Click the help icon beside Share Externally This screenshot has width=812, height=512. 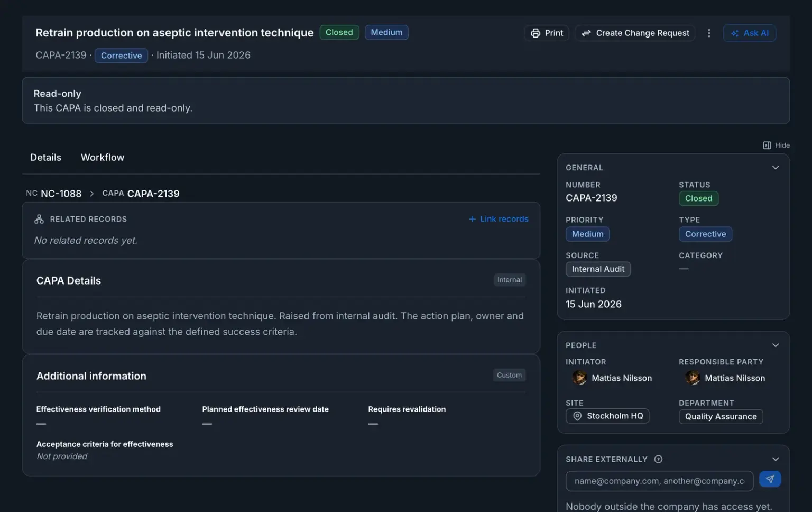click(x=658, y=459)
